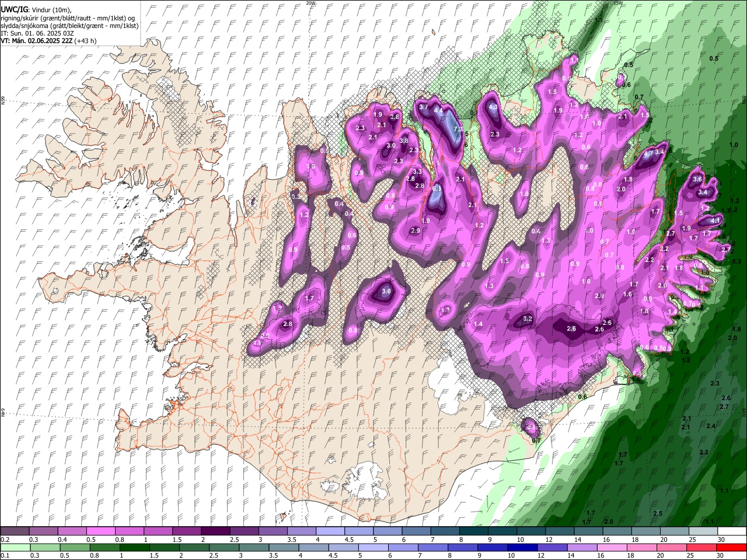Click the 4.7 precipitation value on the map
This screenshot has height=560, width=747.
tap(648, 155)
